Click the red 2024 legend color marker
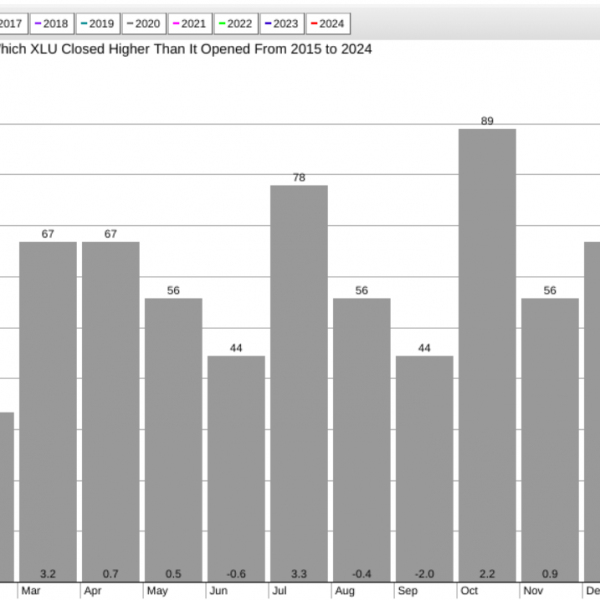 (314, 24)
